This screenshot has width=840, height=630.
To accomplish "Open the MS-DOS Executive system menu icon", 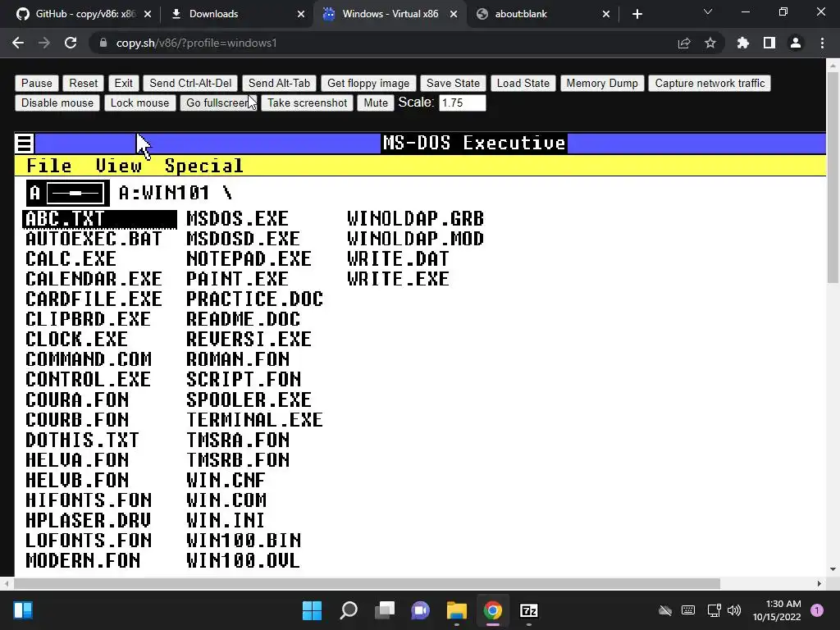I will click(24, 144).
